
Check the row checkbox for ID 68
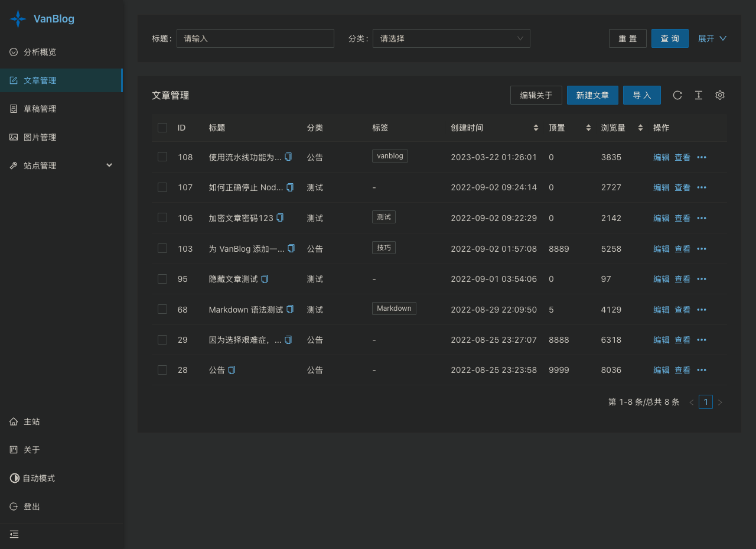(162, 309)
